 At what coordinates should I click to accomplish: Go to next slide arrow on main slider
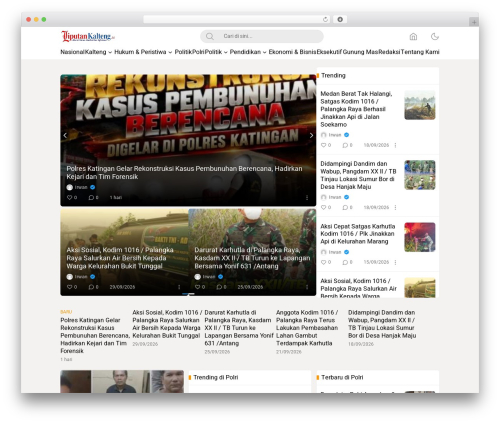pos(311,135)
